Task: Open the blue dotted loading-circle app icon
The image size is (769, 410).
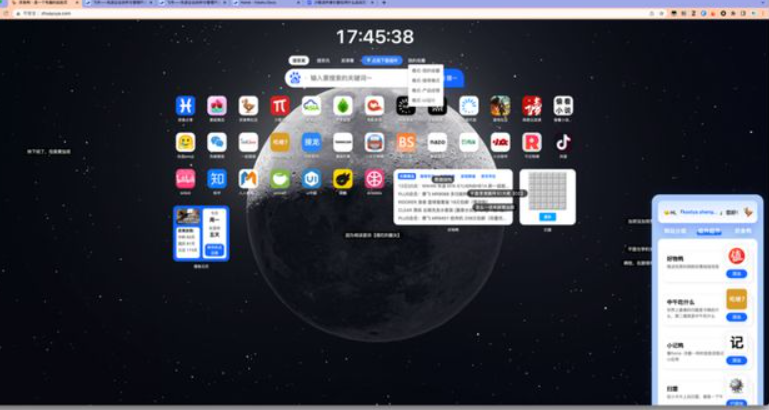Action: [469, 105]
